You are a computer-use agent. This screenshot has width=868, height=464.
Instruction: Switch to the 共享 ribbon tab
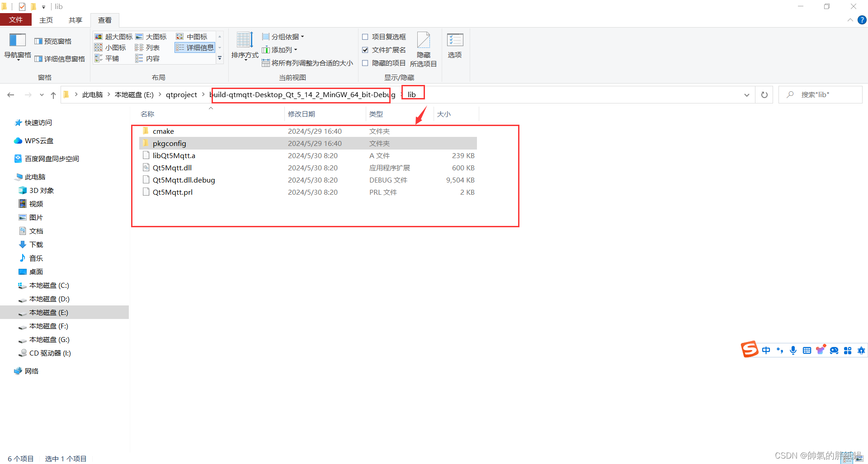75,20
